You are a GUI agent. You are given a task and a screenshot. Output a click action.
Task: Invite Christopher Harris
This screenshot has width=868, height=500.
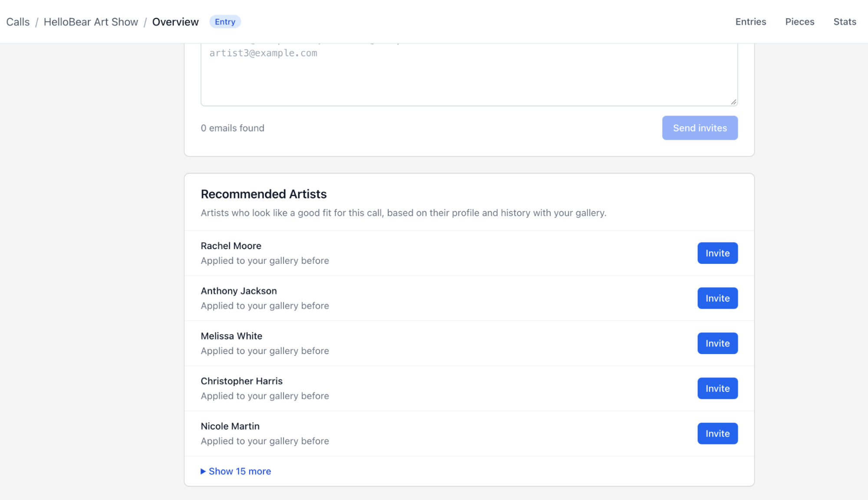(717, 388)
